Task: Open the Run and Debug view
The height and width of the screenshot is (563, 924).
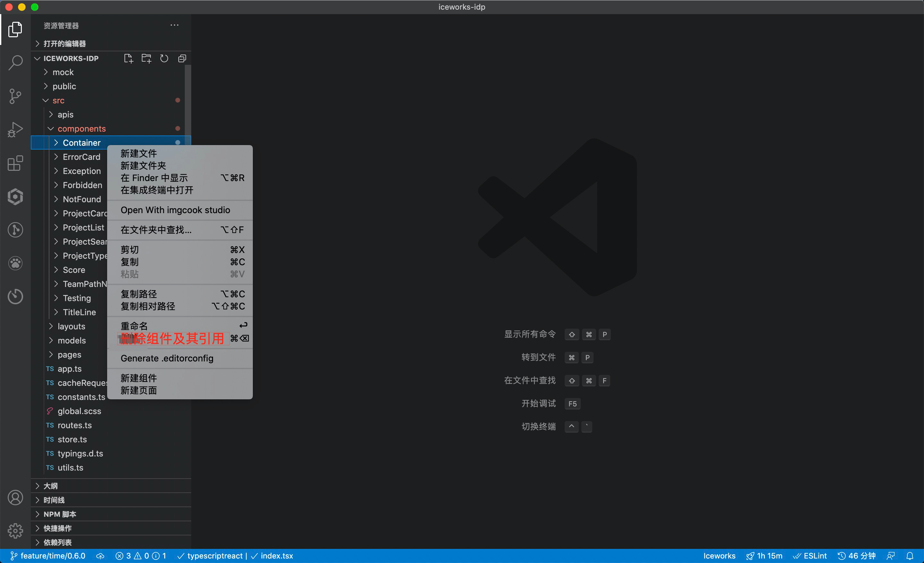Action: (x=15, y=129)
